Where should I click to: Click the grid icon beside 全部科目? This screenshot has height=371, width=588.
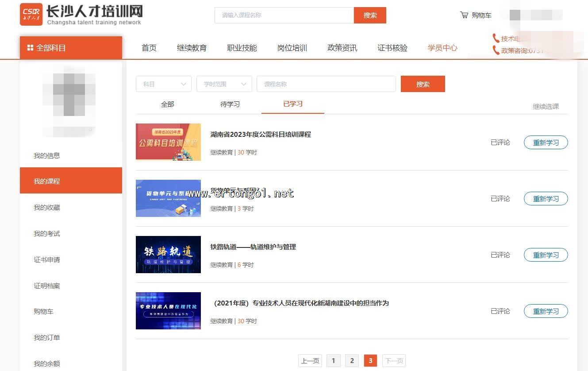click(30, 48)
